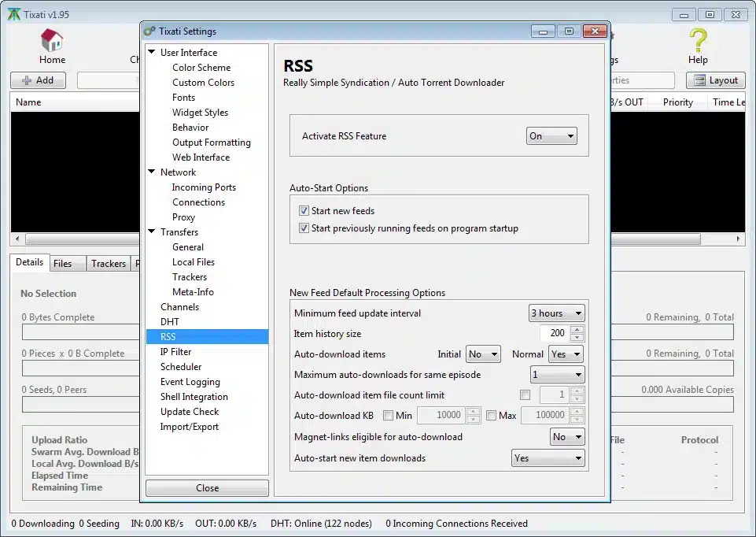
Task: Select Incoming Ports settings page
Action: tap(204, 187)
